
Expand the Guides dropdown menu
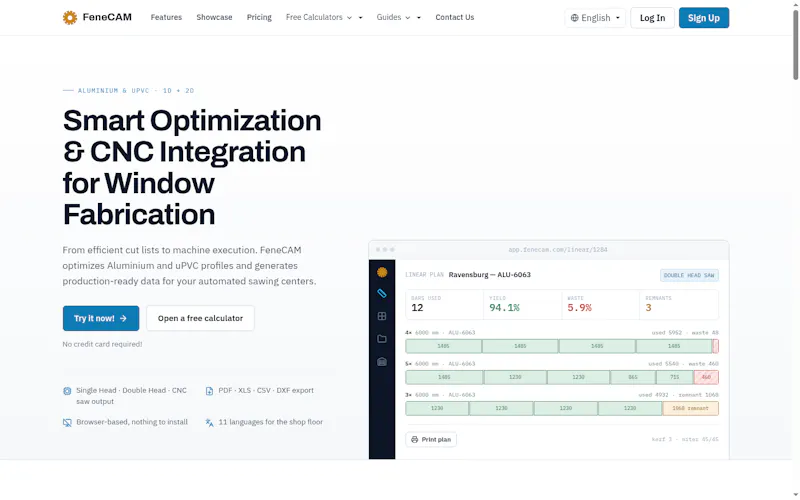tap(398, 17)
